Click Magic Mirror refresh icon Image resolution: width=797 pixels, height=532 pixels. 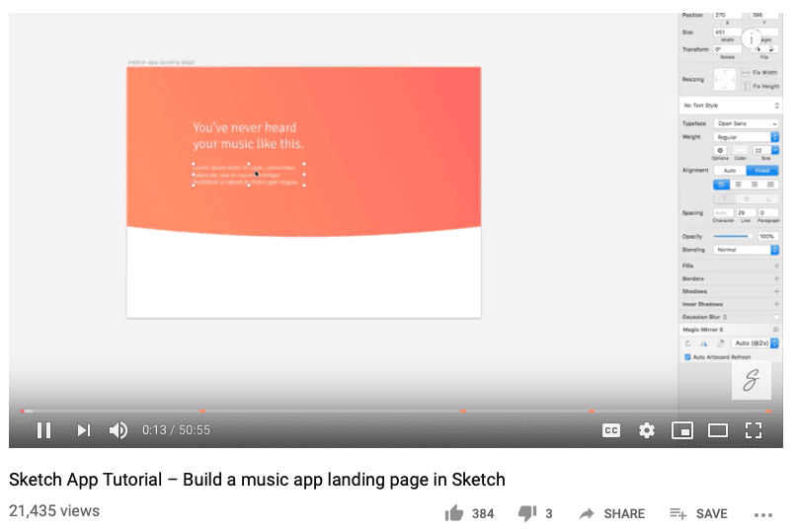point(687,343)
